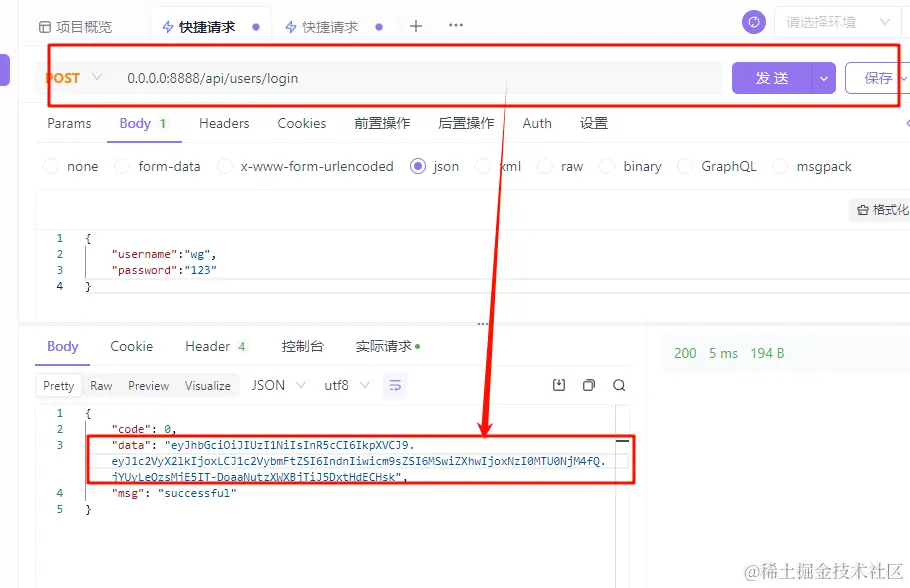Toggle the word-wrap icon in response toolbar
Image resolution: width=910 pixels, height=588 pixels.
tap(395, 385)
